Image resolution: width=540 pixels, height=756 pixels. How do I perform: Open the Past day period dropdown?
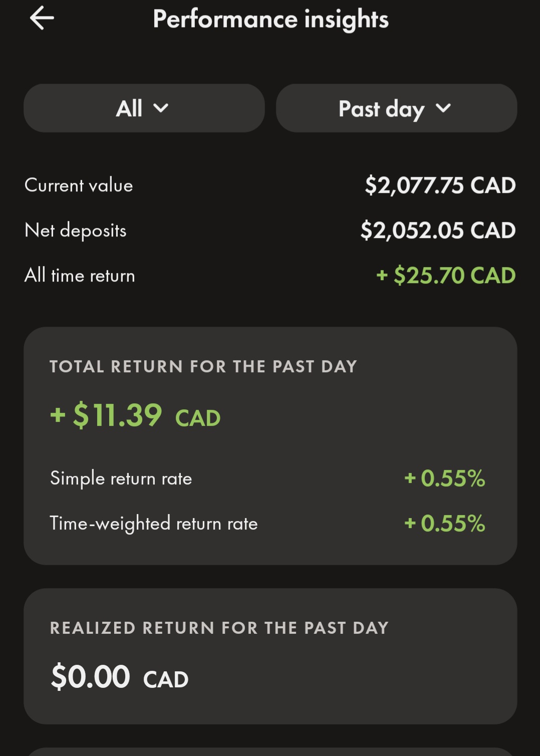(x=396, y=108)
